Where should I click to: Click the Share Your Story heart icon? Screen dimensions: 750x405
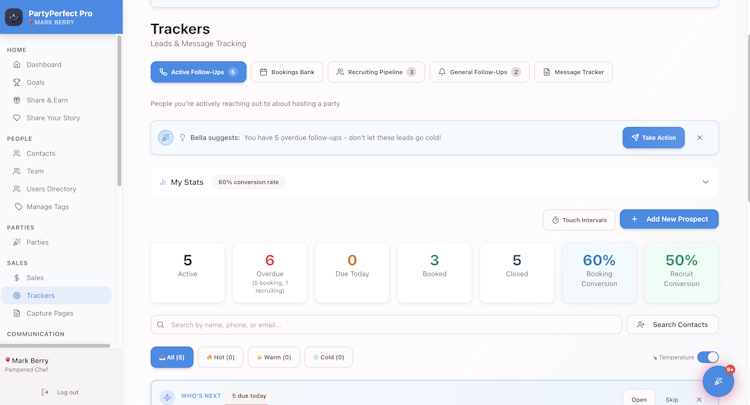click(17, 118)
